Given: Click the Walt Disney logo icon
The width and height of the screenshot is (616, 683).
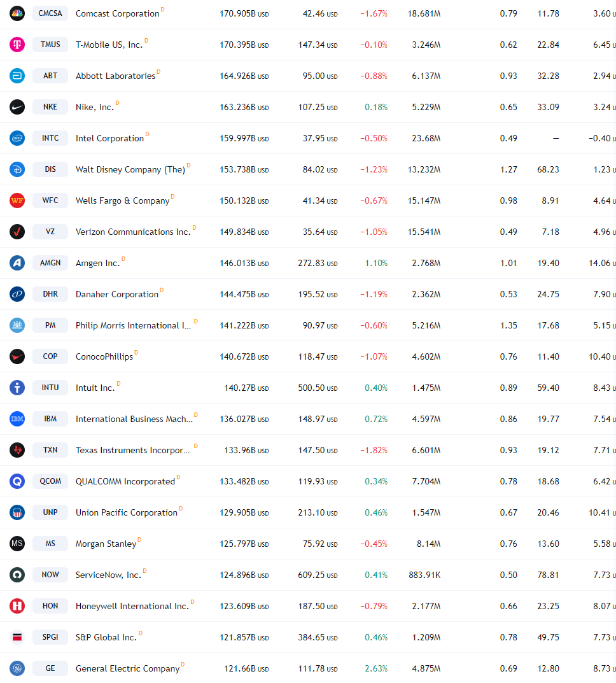Looking at the screenshot, I should tap(17, 169).
